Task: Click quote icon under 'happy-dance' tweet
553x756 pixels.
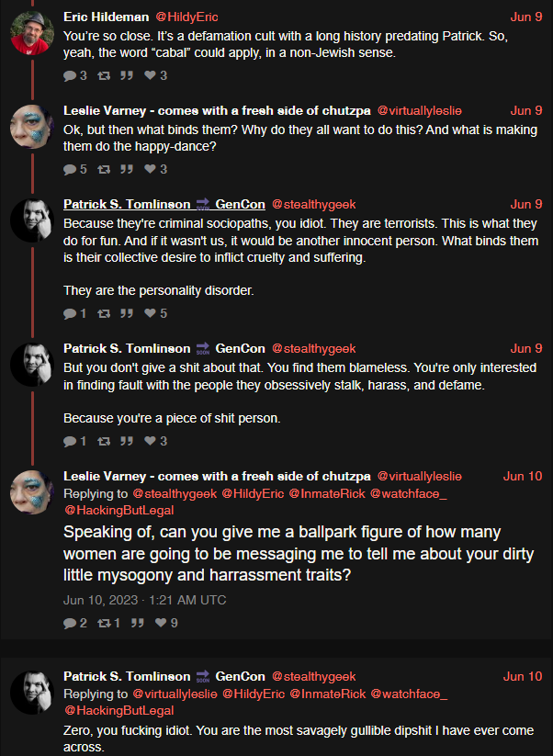Action: [127, 169]
